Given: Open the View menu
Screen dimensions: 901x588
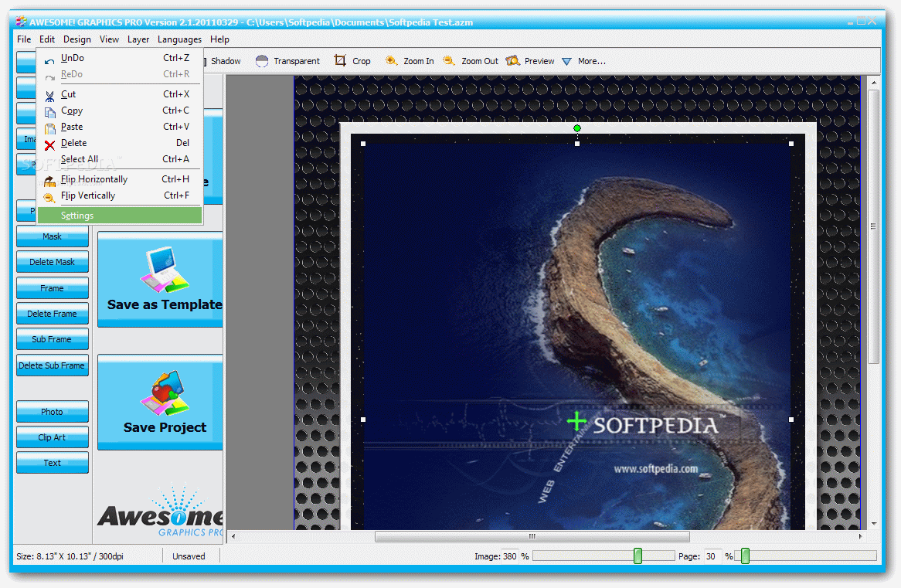Looking at the screenshot, I should (x=109, y=39).
